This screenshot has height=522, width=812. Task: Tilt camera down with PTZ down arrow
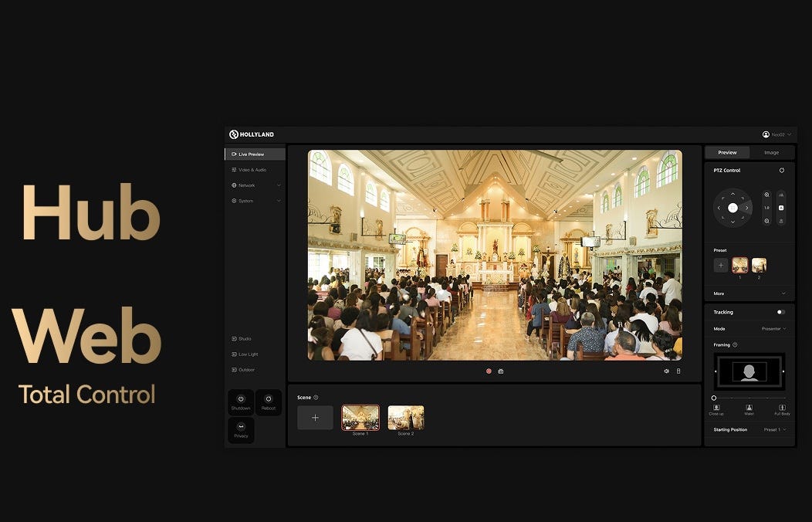732,222
